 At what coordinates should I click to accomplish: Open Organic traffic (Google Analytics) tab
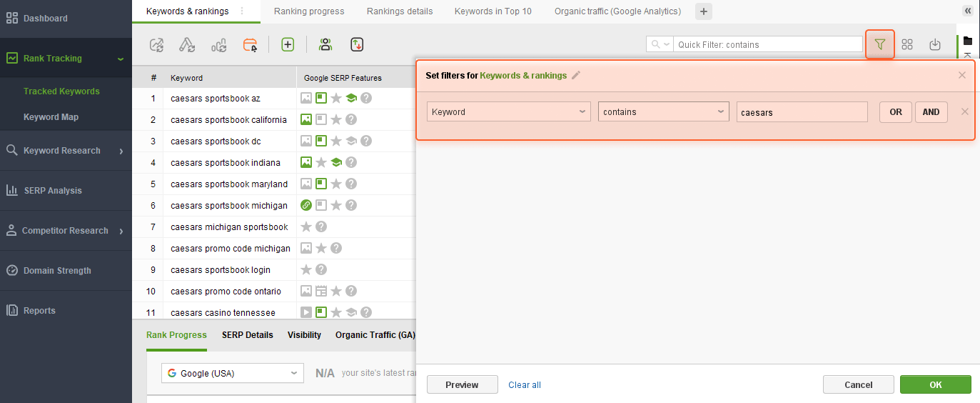coord(617,11)
